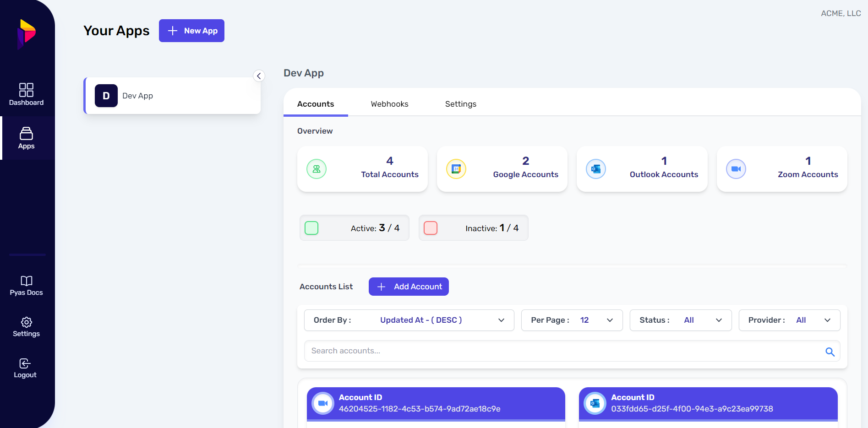
Task: Click the Outlook accounts icon
Action: (596, 169)
